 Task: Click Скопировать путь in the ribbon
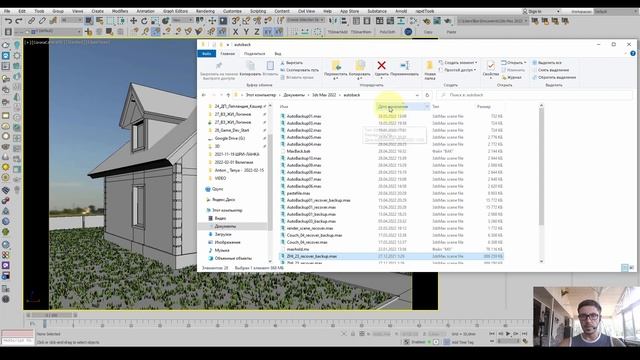300,70
